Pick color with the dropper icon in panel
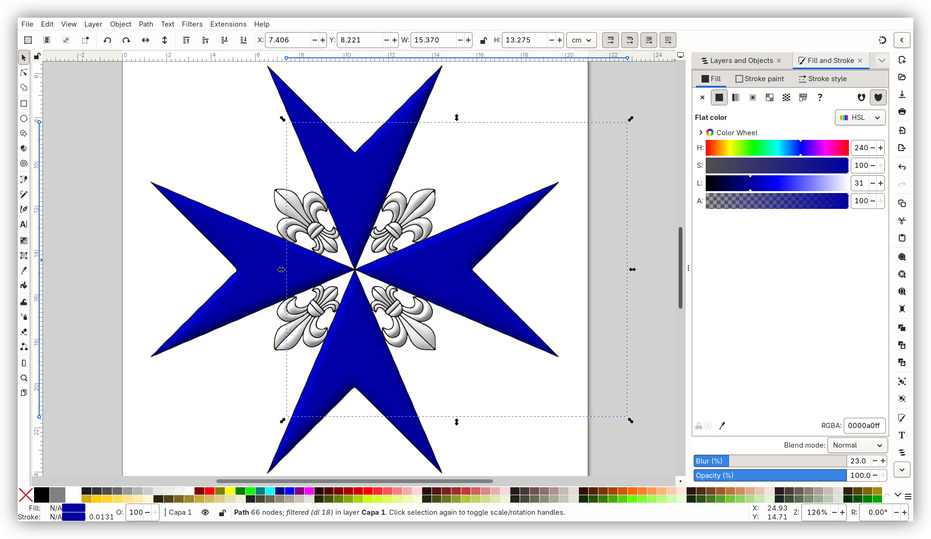The height and width of the screenshot is (539, 931). pyautogui.click(x=722, y=426)
